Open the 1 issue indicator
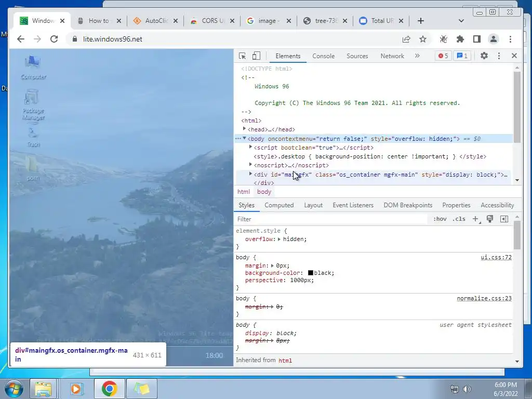532x399 pixels. 462,56
